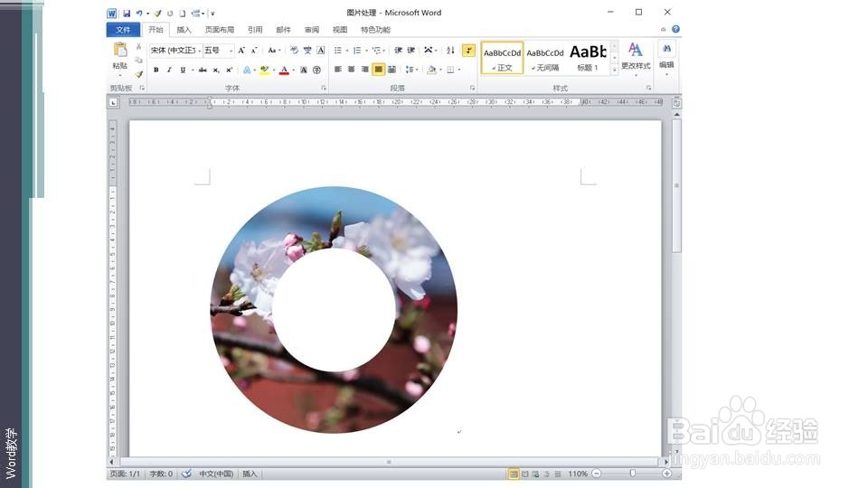The width and height of the screenshot is (868, 488).
Task: Zoom out with the minus button
Action: click(x=597, y=474)
